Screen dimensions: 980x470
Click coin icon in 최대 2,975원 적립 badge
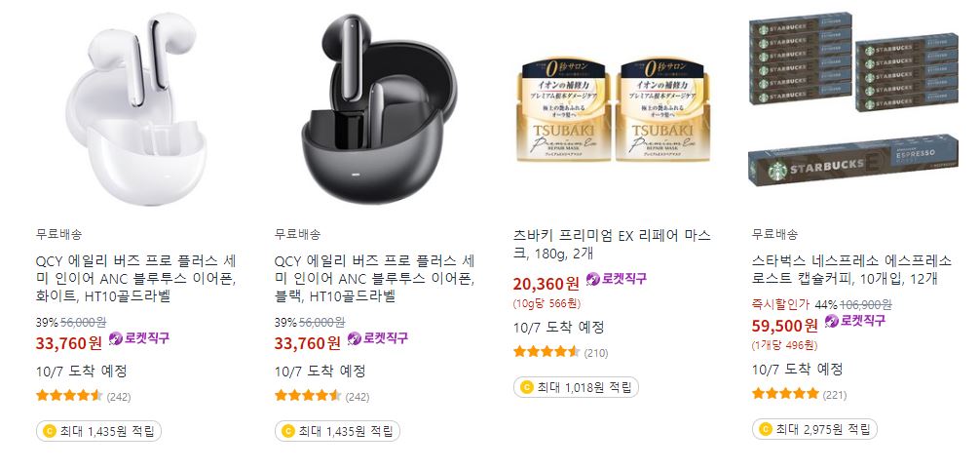point(765,429)
